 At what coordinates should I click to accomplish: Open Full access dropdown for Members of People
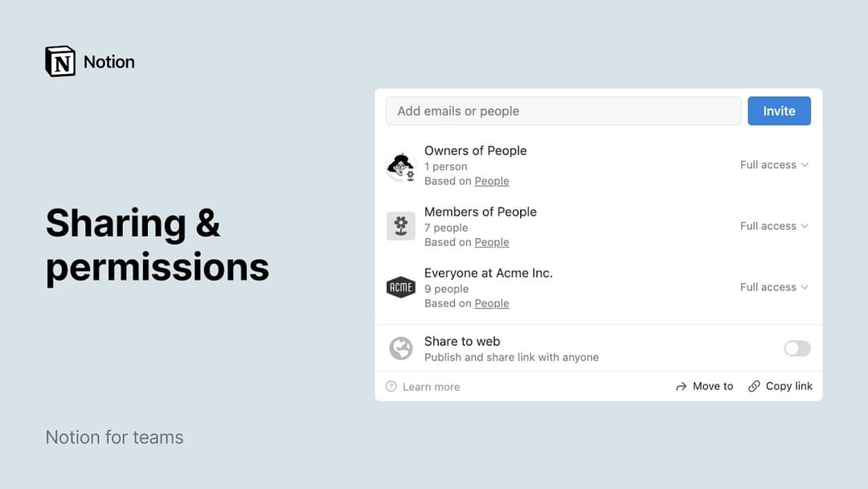tap(774, 226)
